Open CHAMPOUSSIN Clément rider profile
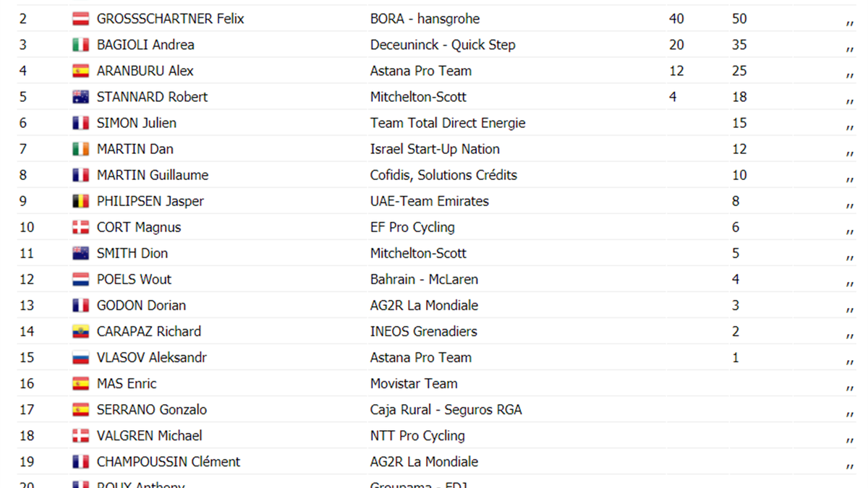 coord(168,461)
